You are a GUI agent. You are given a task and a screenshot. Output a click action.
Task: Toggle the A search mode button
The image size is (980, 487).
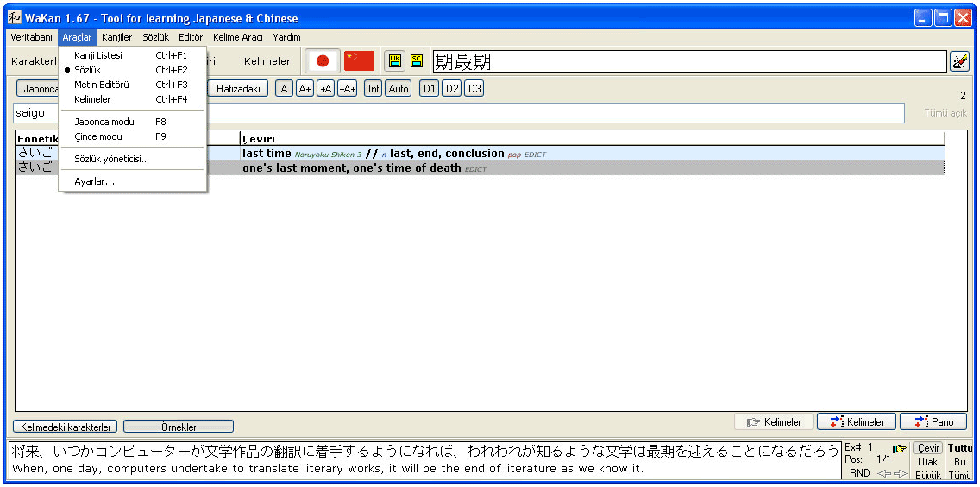point(285,89)
